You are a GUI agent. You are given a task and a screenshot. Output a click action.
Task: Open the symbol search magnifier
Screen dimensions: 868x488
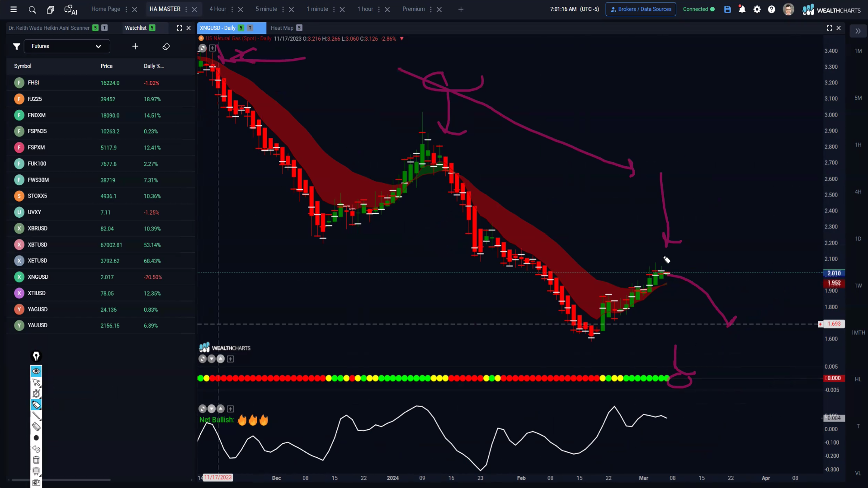[x=32, y=9]
